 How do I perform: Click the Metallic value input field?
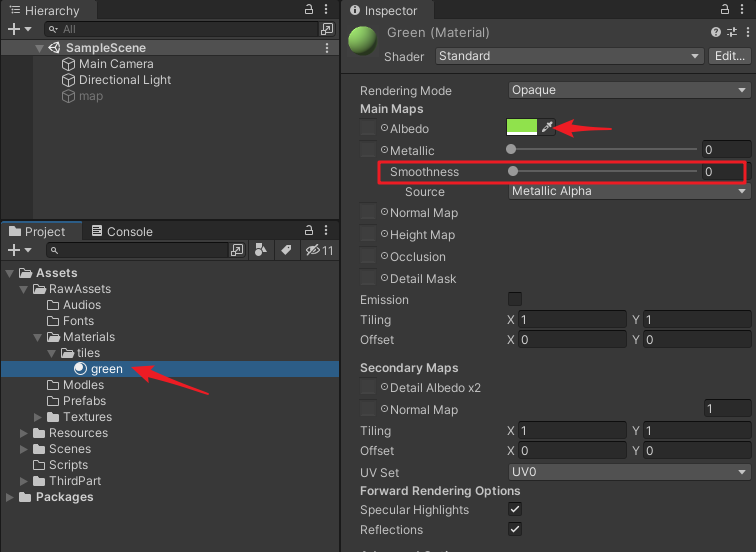click(x=727, y=149)
